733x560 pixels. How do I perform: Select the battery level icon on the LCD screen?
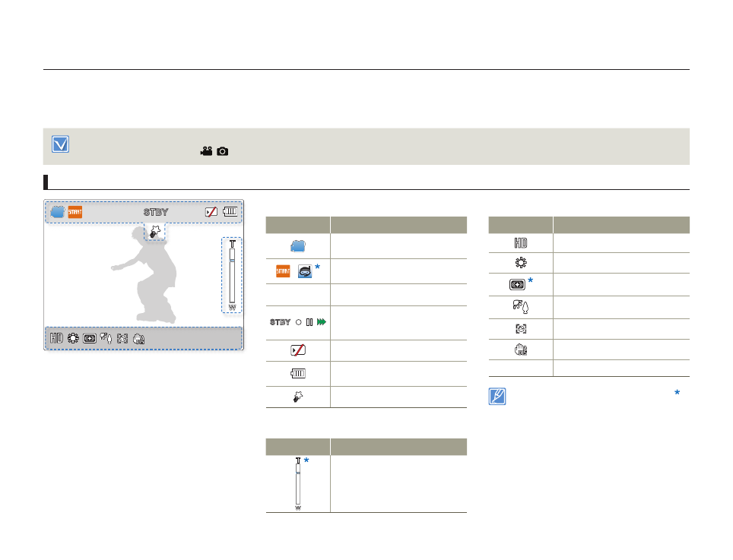pyautogui.click(x=230, y=212)
